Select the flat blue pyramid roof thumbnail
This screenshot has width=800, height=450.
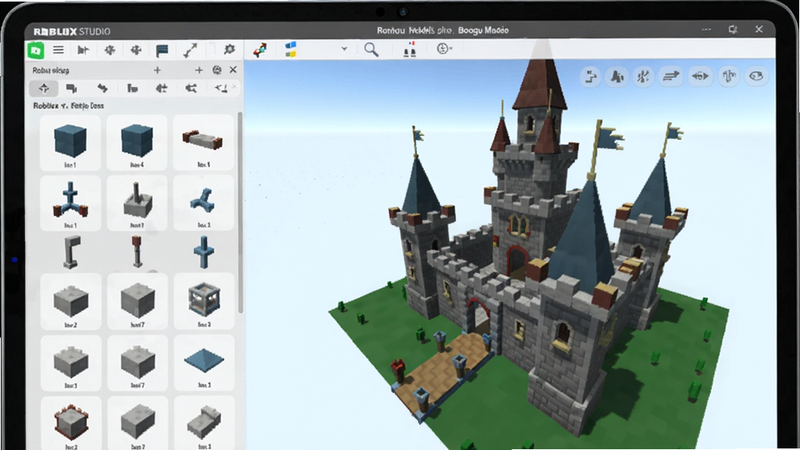[204, 363]
